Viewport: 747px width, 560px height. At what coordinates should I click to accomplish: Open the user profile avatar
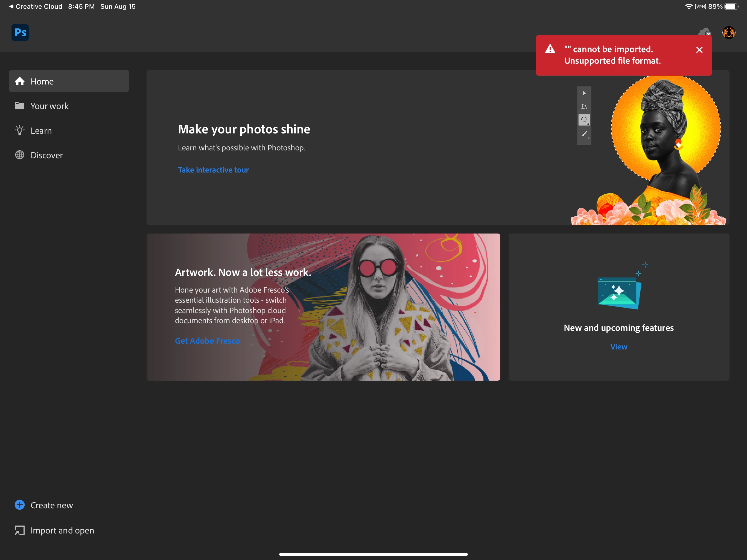pyautogui.click(x=729, y=33)
